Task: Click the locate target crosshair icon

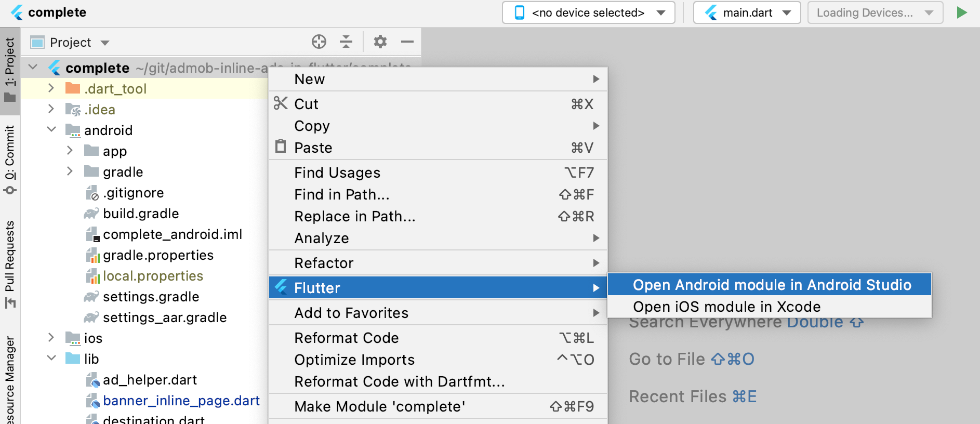Action: click(319, 42)
